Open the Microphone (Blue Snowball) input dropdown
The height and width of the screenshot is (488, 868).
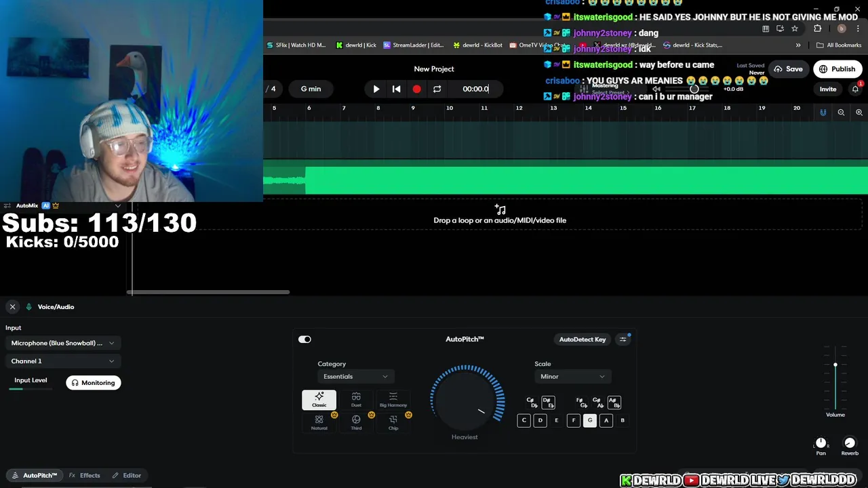[x=62, y=343]
